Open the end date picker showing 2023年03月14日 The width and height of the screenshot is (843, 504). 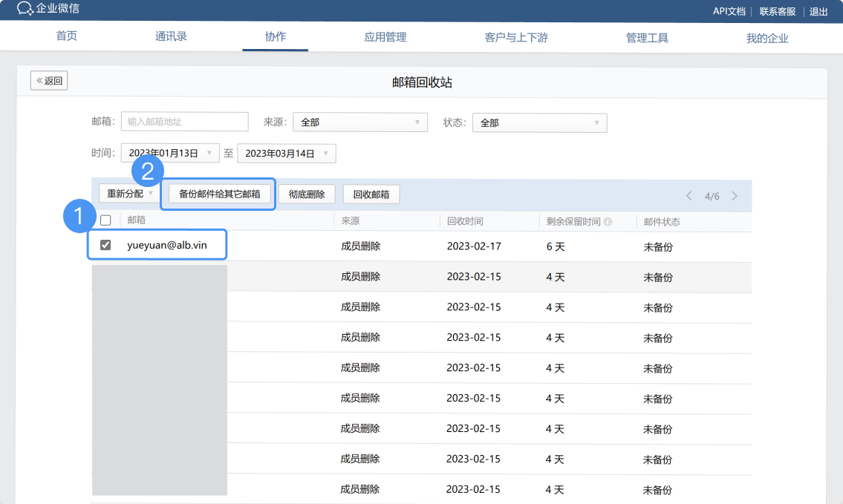pyautogui.click(x=286, y=153)
